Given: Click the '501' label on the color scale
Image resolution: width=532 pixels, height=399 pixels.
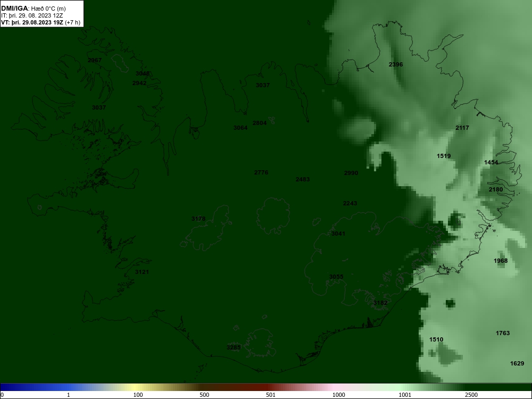Looking at the screenshot, I should (x=271, y=395).
